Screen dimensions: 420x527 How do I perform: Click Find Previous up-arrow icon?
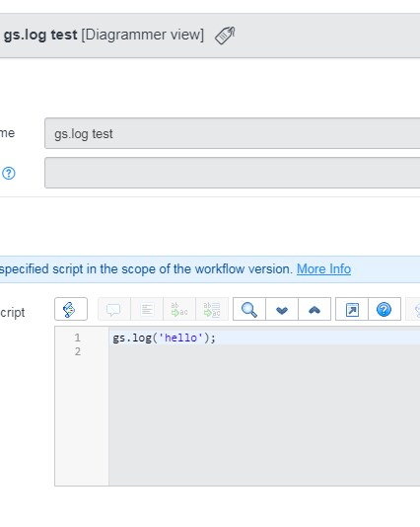click(315, 309)
